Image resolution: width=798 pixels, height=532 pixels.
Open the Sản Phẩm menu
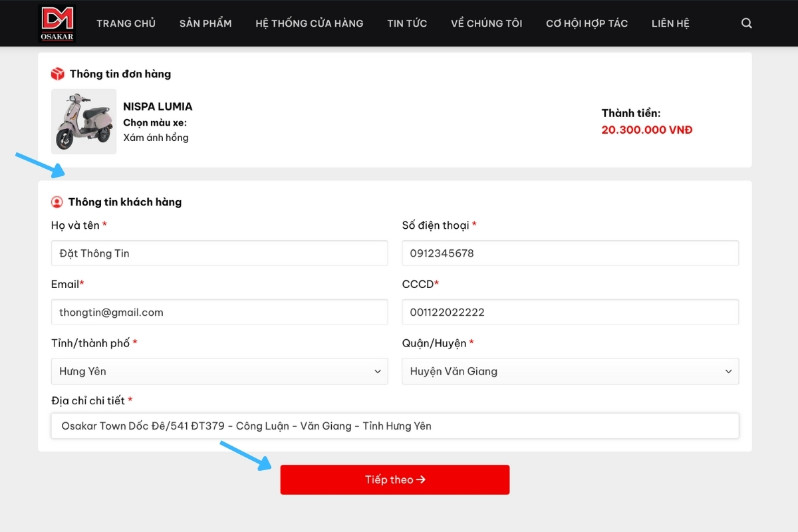(x=205, y=23)
